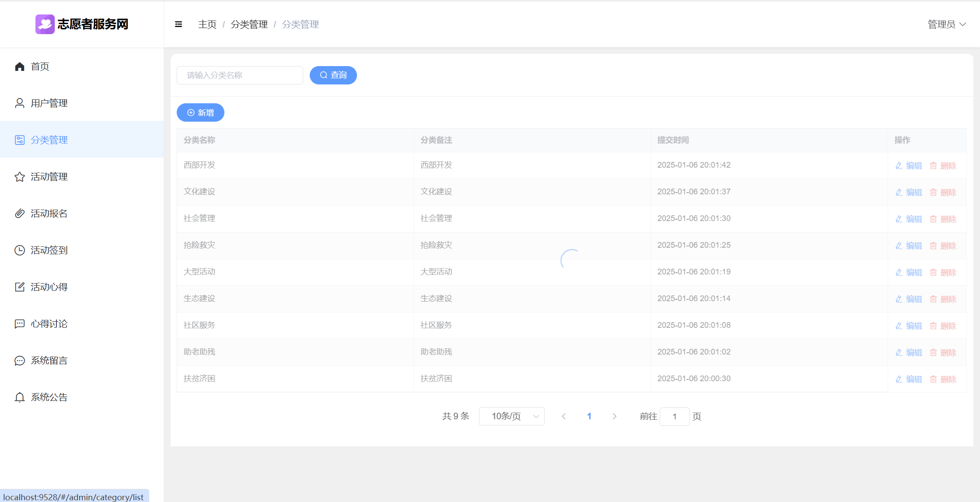This screenshot has width=980, height=502.
Task: Click the 新增 add button
Action: point(200,113)
